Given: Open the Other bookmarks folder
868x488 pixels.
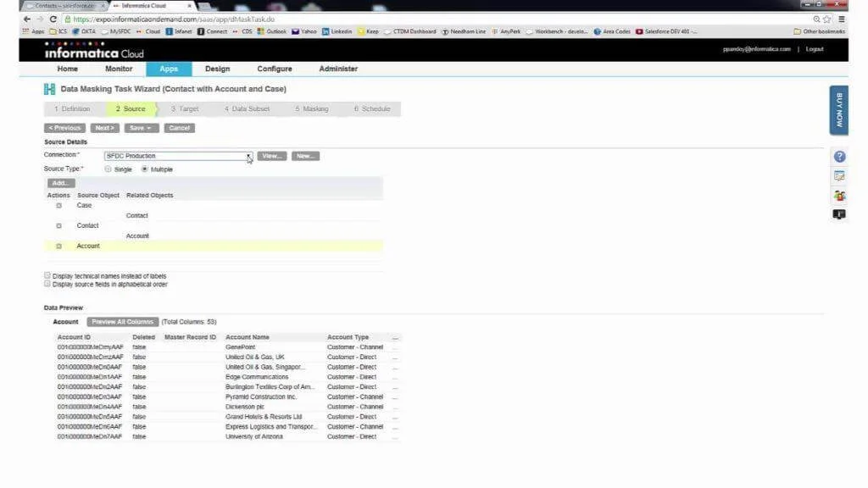Looking at the screenshot, I should click(x=820, y=31).
